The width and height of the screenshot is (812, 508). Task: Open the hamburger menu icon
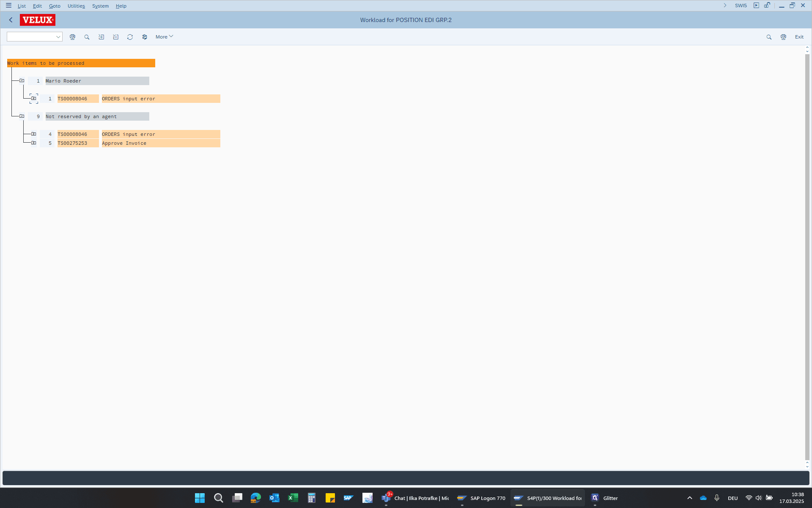click(8, 6)
